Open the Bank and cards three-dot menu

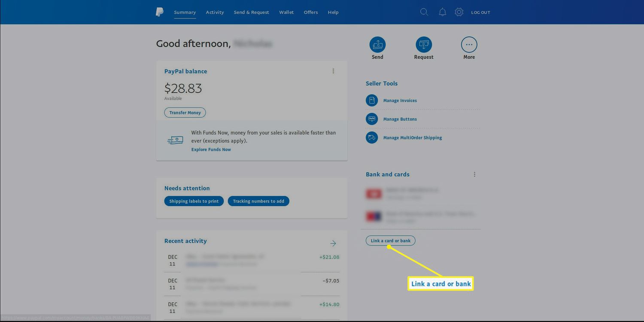[x=474, y=174]
